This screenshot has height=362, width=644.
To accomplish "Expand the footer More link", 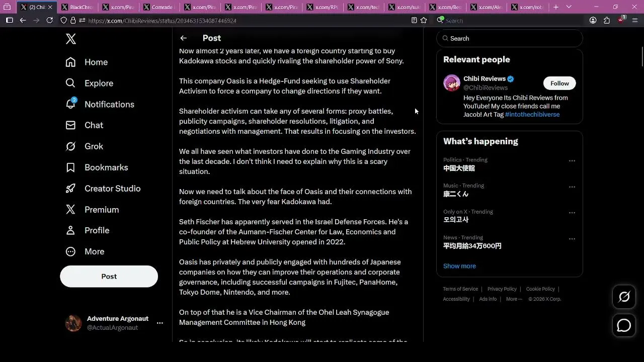I will click(x=514, y=299).
